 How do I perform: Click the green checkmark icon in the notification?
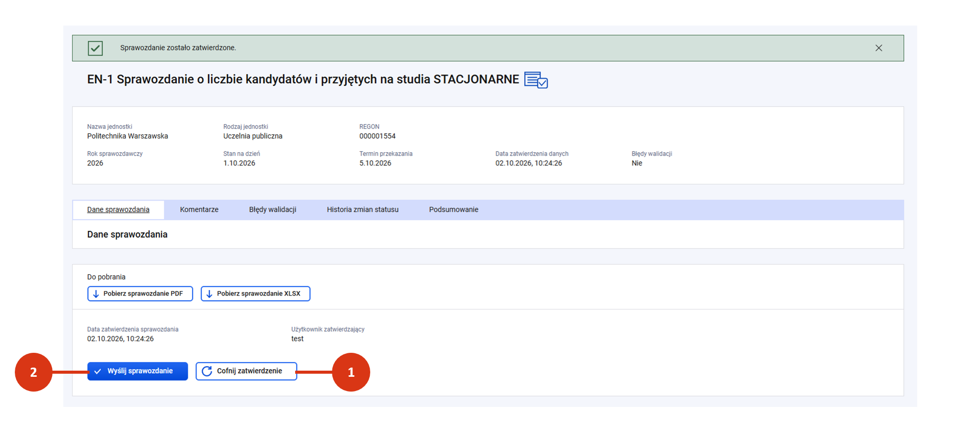95,48
